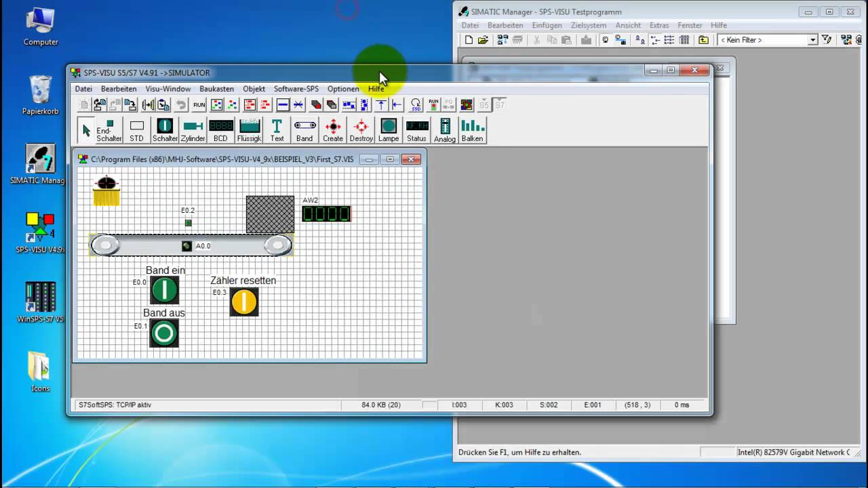Choose the STD component tool
The width and height of the screenshot is (868, 488).
pyautogui.click(x=137, y=130)
